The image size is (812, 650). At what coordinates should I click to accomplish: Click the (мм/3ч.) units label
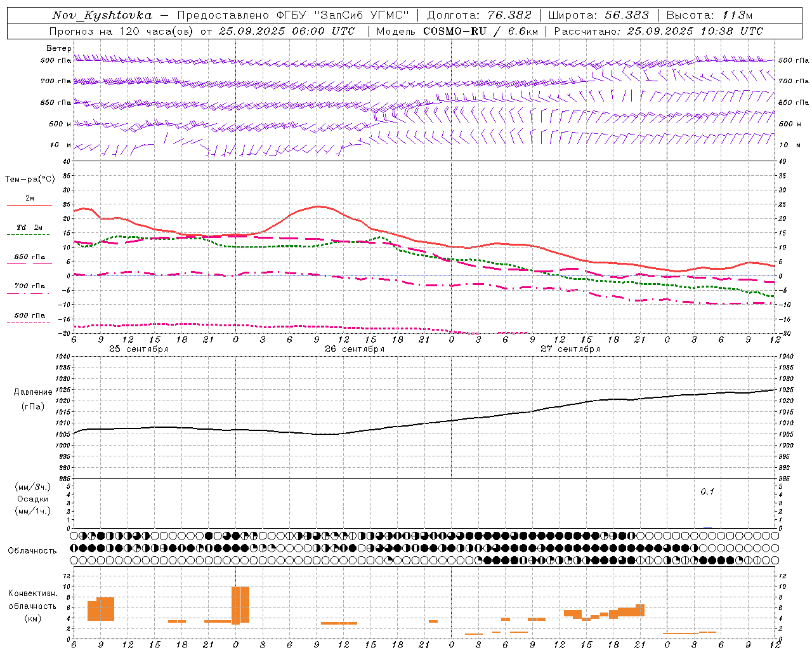(33, 487)
